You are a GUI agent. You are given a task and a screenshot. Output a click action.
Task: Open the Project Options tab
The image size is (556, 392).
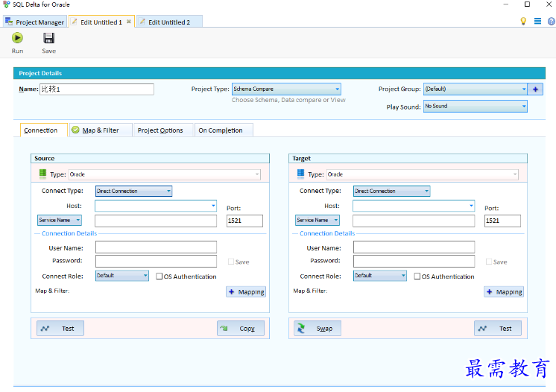pyautogui.click(x=163, y=130)
